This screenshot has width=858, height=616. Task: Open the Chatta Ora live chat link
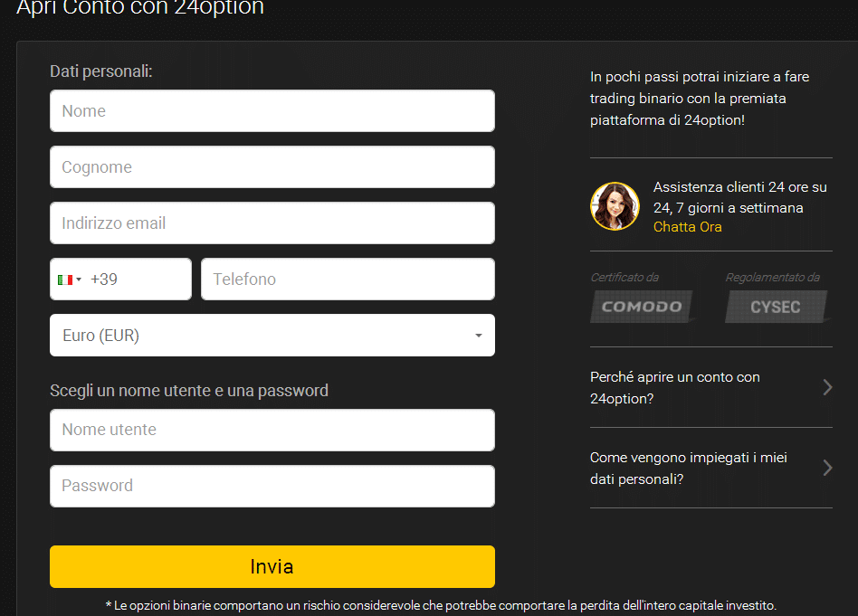point(687,227)
